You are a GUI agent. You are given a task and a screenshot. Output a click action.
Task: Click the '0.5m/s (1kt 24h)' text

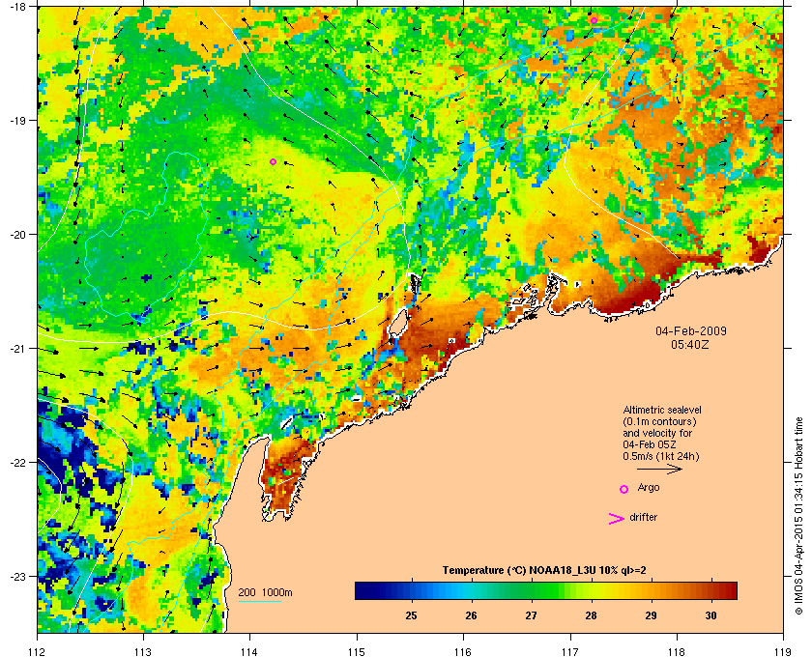pos(661,457)
